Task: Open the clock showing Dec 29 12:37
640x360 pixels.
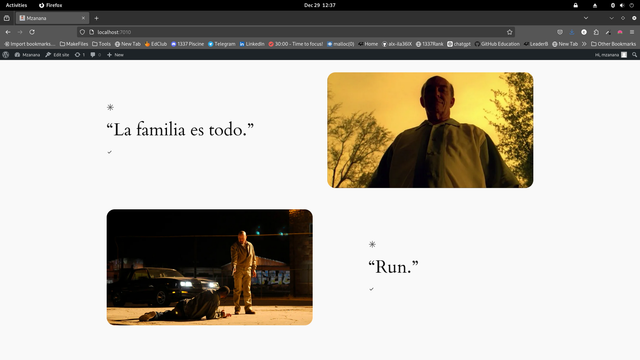Action: pos(320,5)
